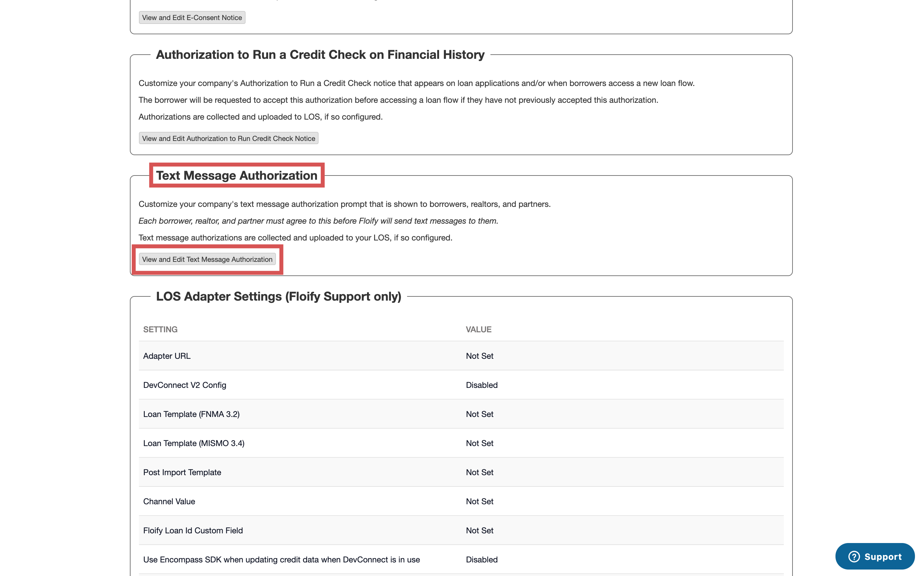
Task: Click the SETTING column header
Action: [x=160, y=329]
